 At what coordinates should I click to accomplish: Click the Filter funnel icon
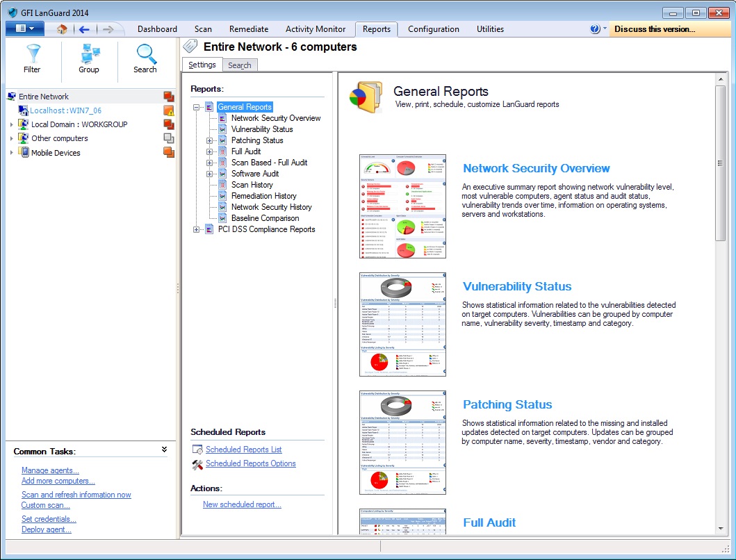coord(33,53)
